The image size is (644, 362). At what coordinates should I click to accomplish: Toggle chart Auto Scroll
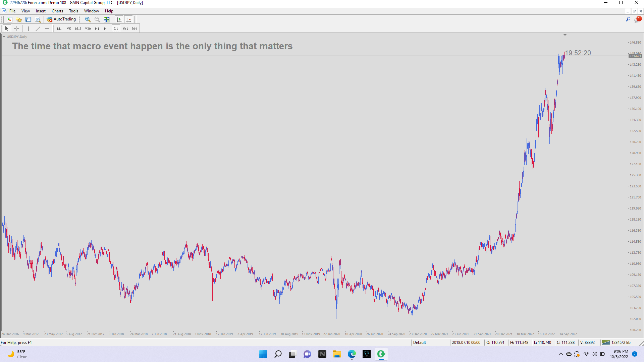point(119,19)
